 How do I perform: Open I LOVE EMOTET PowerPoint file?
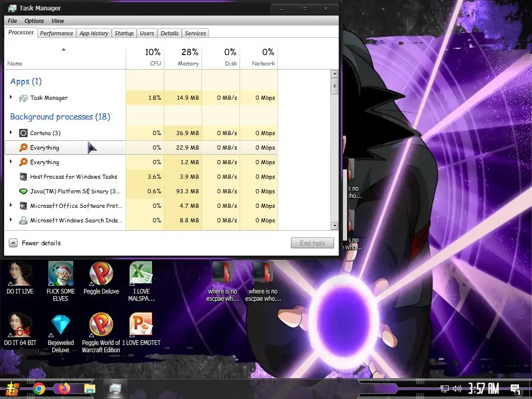(141, 329)
